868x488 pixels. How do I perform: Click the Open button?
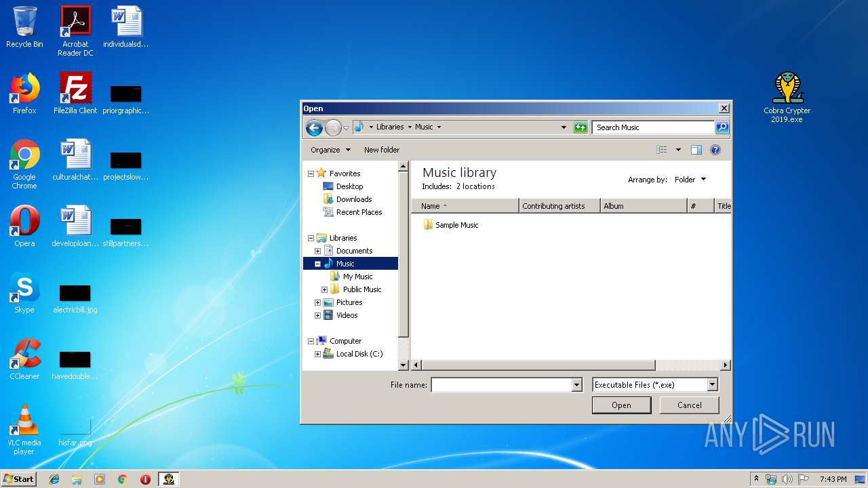[621, 405]
